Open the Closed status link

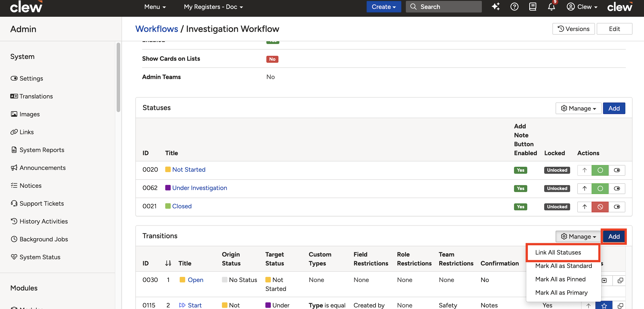point(182,206)
